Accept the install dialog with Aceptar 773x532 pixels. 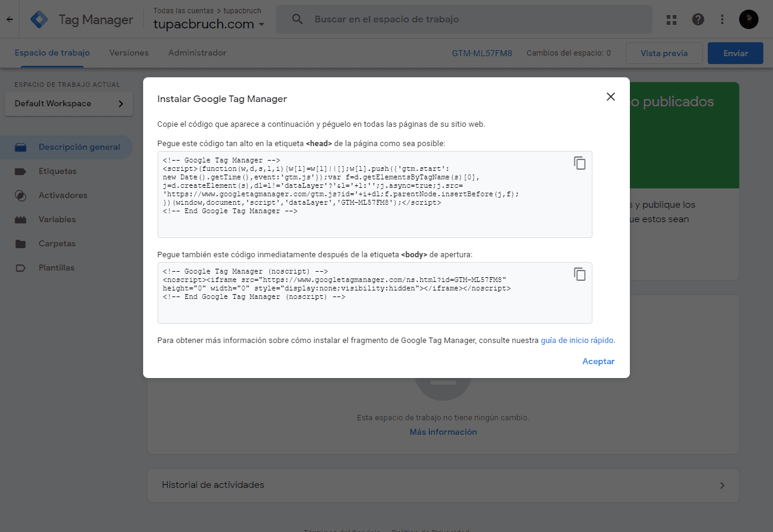[x=598, y=361]
